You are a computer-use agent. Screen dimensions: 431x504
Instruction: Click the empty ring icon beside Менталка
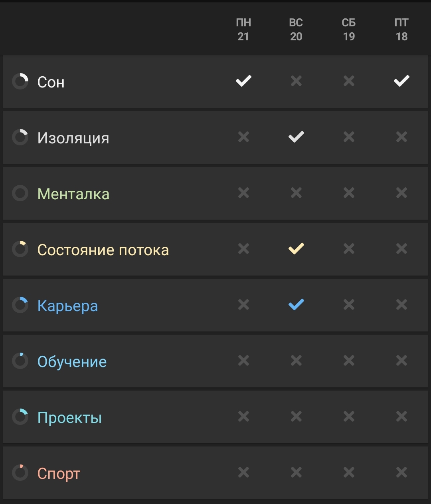coord(20,193)
